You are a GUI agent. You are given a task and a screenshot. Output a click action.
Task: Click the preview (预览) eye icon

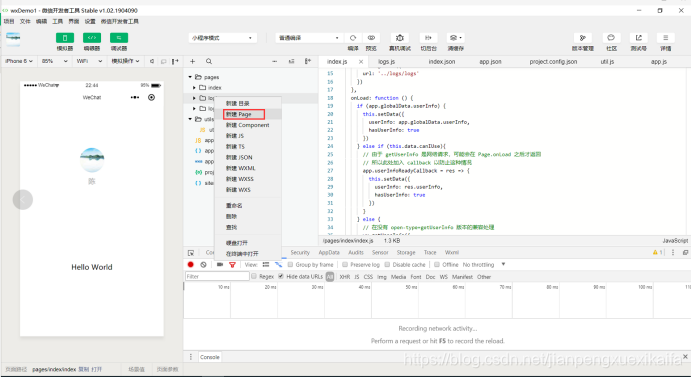[x=371, y=38]
